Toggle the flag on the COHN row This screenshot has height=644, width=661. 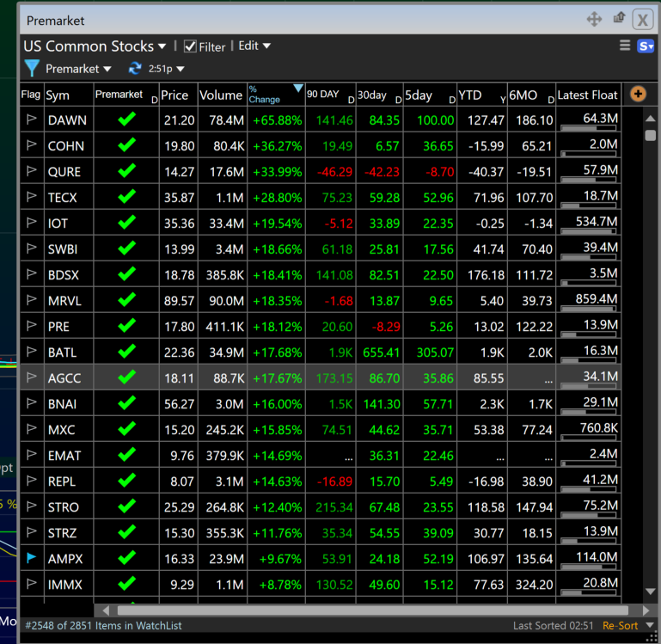click(32, 145)
